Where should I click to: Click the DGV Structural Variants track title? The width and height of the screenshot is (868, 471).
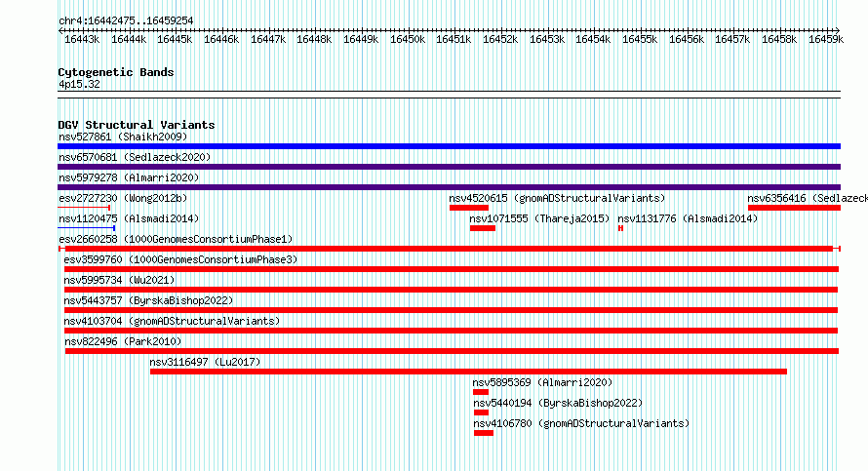137,125
